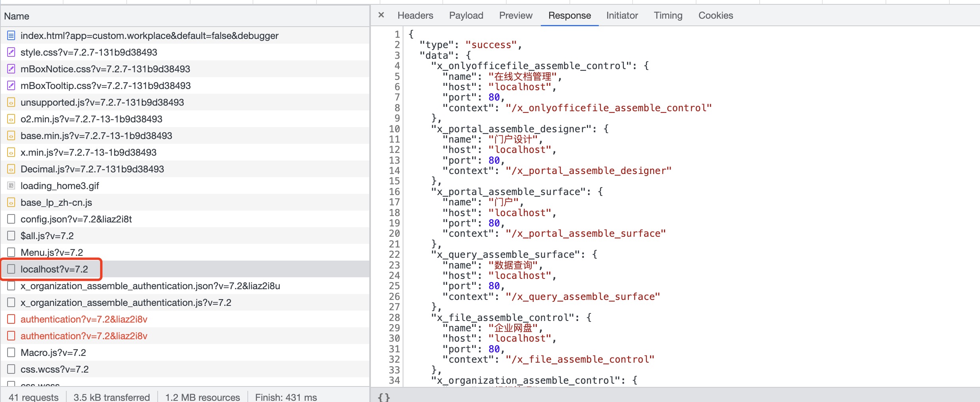Click the stylesheet icon beside mBoxTooltip.css

11,86
